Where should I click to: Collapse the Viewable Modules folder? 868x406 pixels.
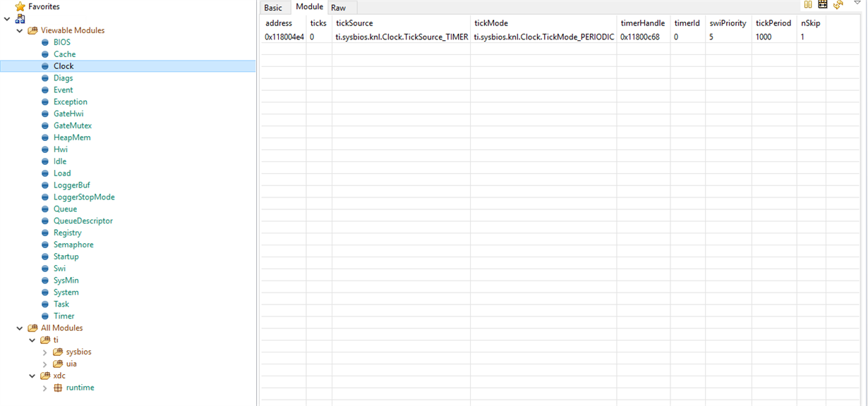click(x=20, y=30)
